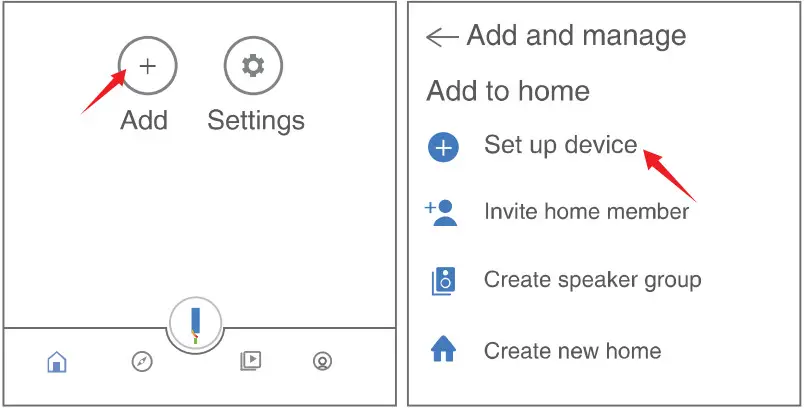Open the Account profile tab icon
Viewport: 804px width, 408px height.
(322, 362)
